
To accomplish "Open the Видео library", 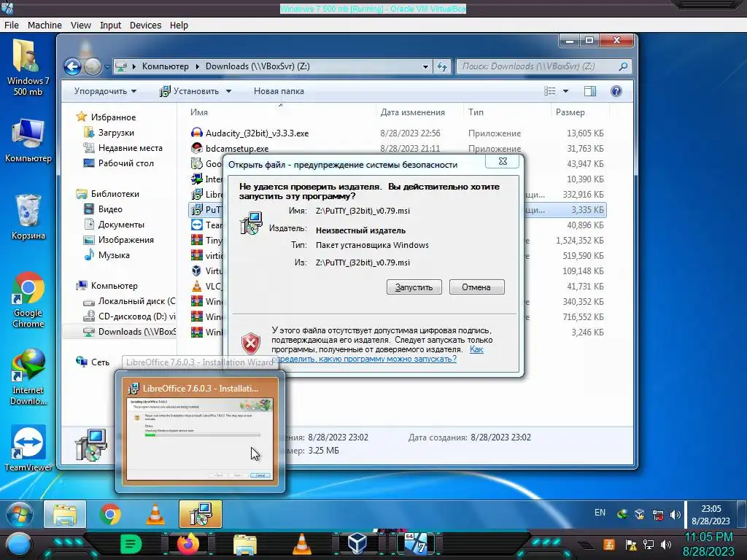I will coord(110,209).
